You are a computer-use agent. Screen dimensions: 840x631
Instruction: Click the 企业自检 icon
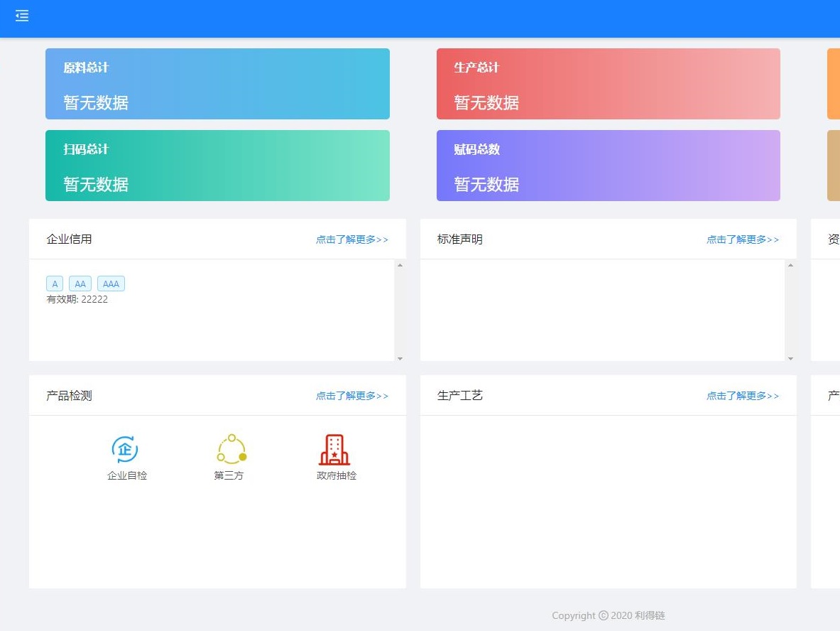[125, 449]
